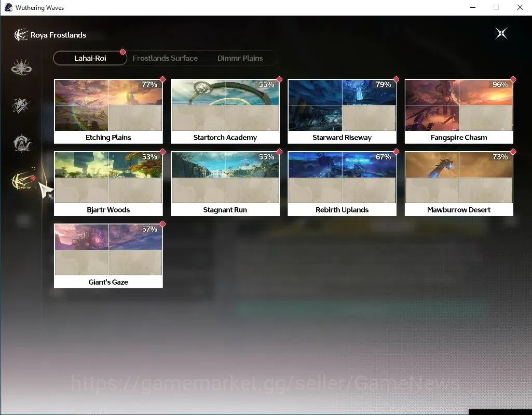This screenshot has width=532, height=415.
Task: Open the Rebirth Uplands card
Action: [342, 184]
